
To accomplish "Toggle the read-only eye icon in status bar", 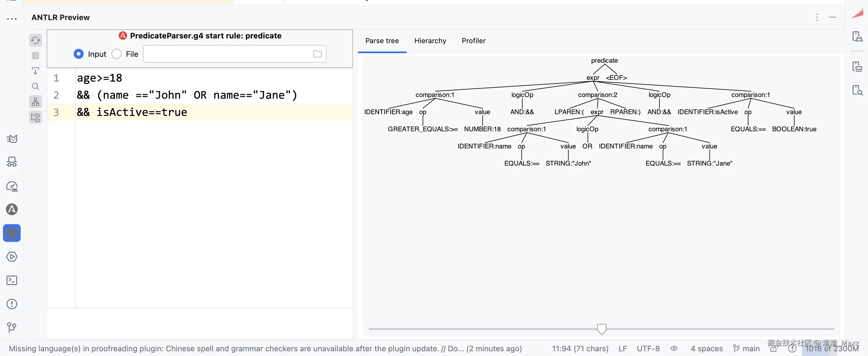I will coord(674,349).
